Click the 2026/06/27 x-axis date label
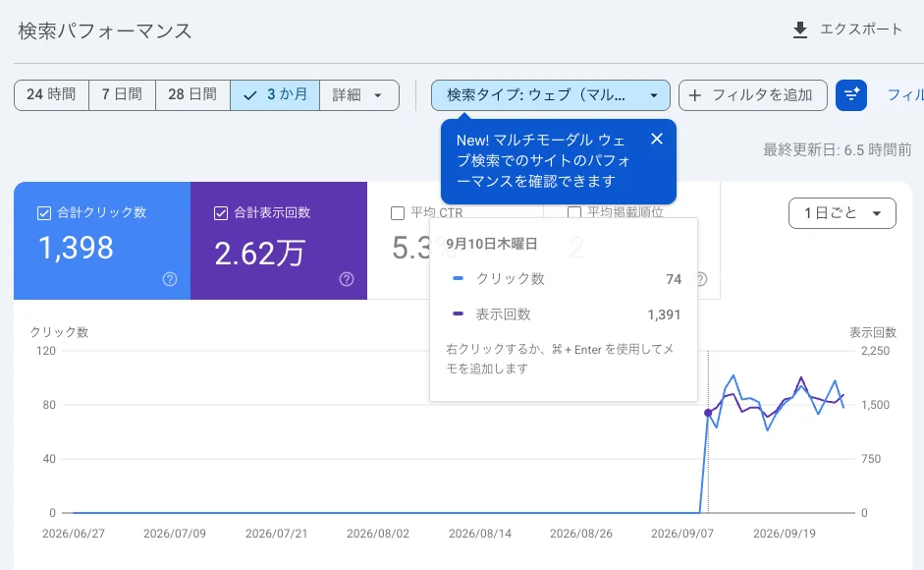 click(x=74, y=534)
